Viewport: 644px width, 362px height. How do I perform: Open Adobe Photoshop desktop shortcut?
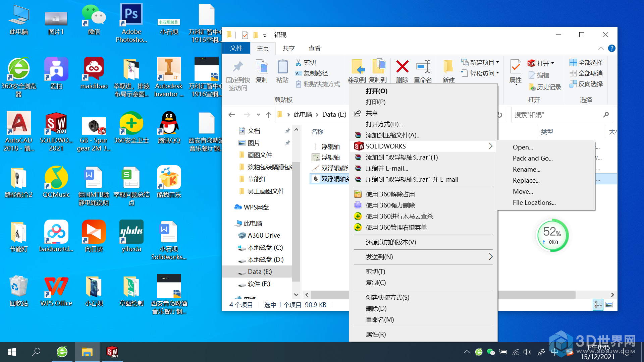coord(131,23)
